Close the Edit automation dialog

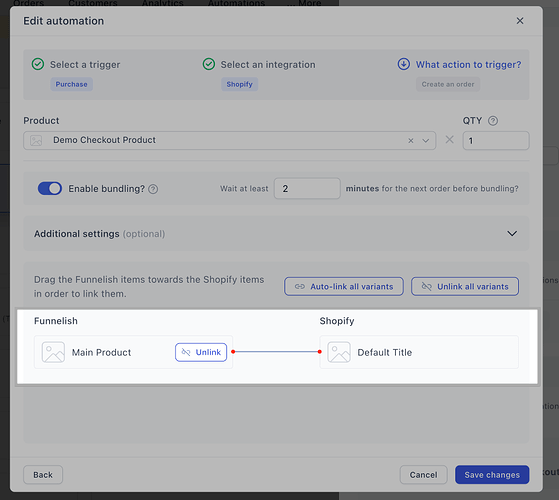[520, 21]
